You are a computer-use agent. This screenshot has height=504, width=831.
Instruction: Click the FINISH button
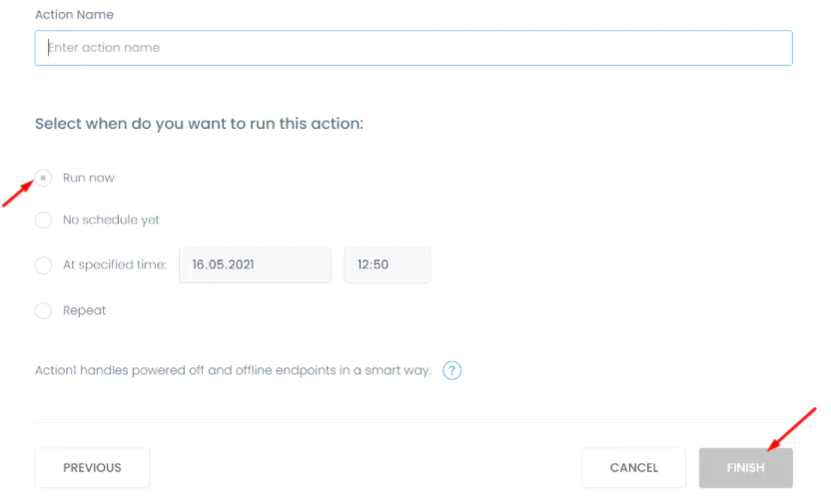point(745,467)
